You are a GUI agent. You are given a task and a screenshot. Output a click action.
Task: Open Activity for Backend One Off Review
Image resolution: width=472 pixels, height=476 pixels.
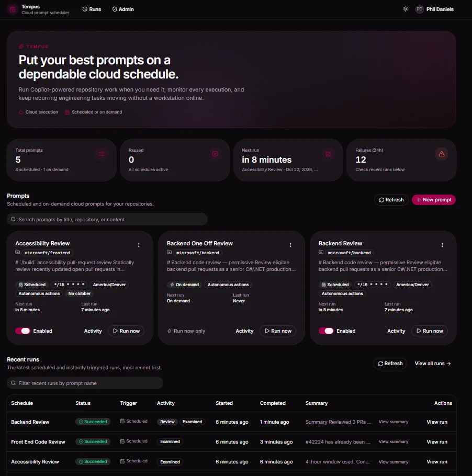[x=244, y=331]
